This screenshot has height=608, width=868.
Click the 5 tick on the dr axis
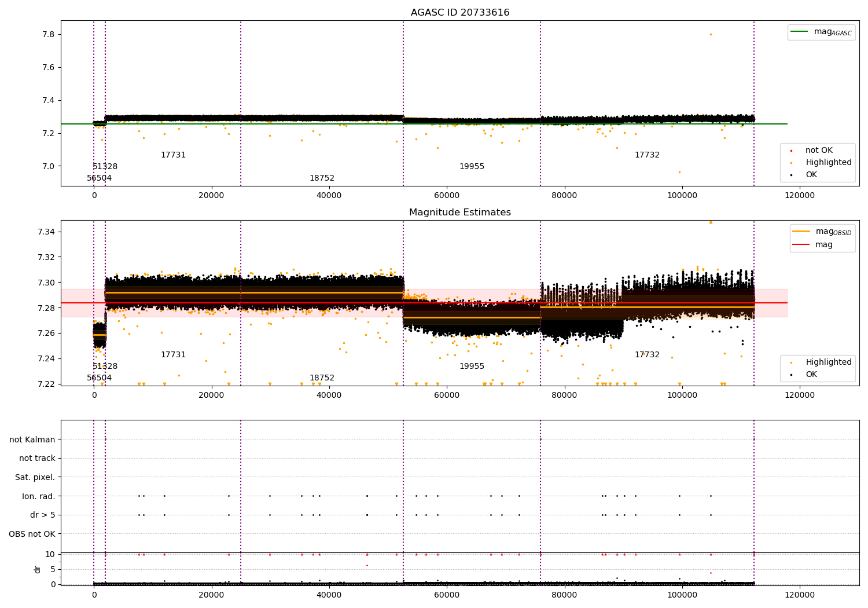point(53,570)
